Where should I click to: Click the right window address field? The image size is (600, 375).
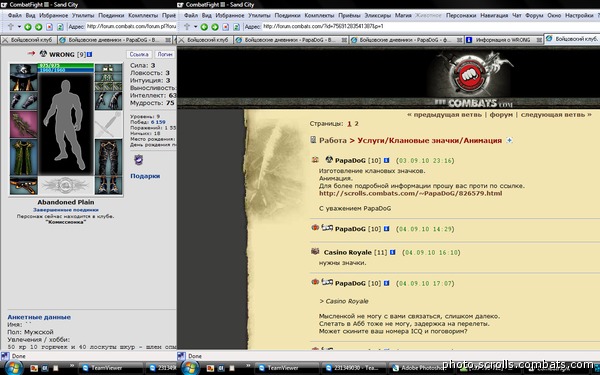pyautogui.click(x=430, y=26)
